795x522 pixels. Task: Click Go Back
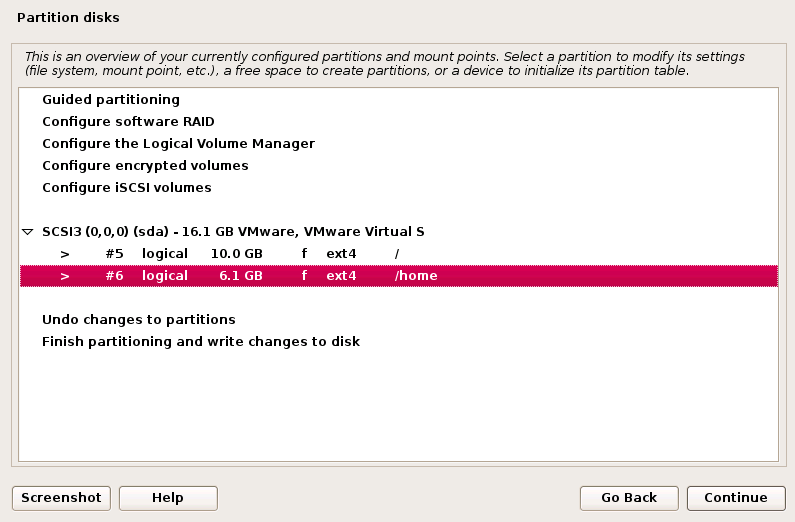point(629,498)
